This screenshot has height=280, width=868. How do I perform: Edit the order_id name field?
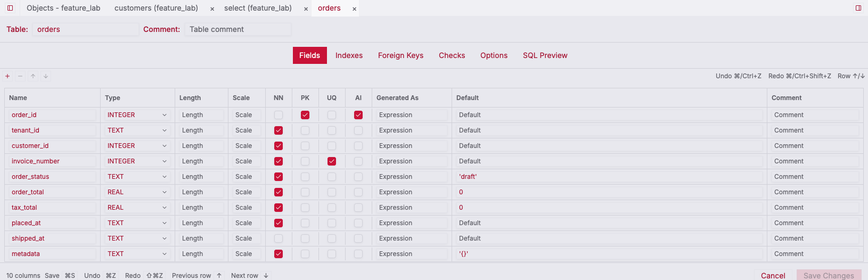52,115
